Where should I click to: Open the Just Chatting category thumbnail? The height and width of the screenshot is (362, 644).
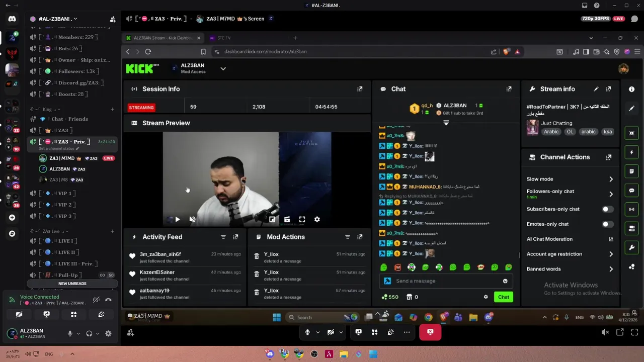[532, 128]
